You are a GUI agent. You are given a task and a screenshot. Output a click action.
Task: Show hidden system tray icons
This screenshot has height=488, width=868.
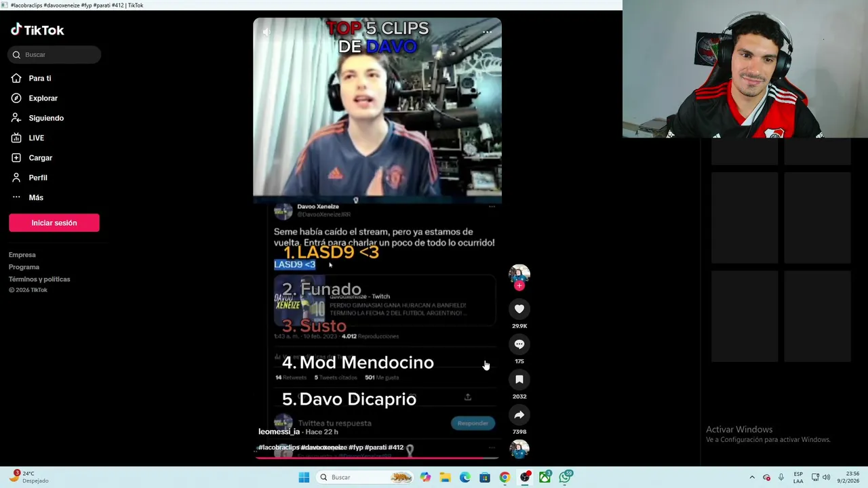coord(751,477)
